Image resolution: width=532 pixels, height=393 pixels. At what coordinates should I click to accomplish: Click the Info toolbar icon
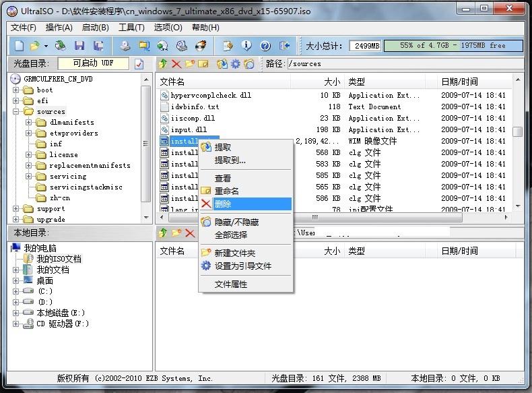[x=246, y=46]
